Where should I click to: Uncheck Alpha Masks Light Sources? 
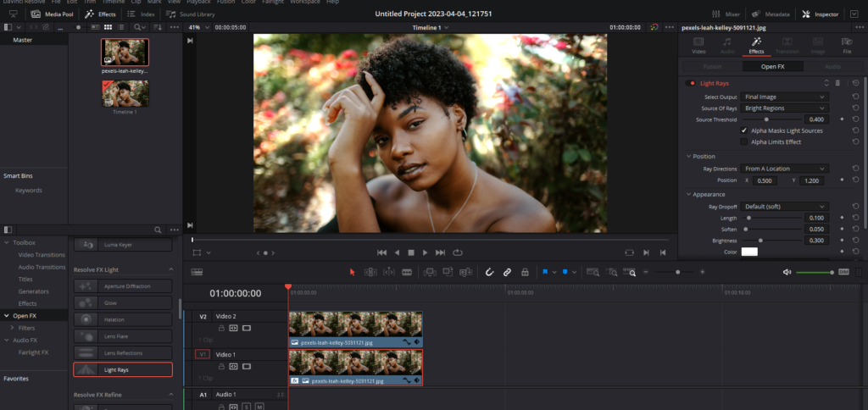pos(744,130)
